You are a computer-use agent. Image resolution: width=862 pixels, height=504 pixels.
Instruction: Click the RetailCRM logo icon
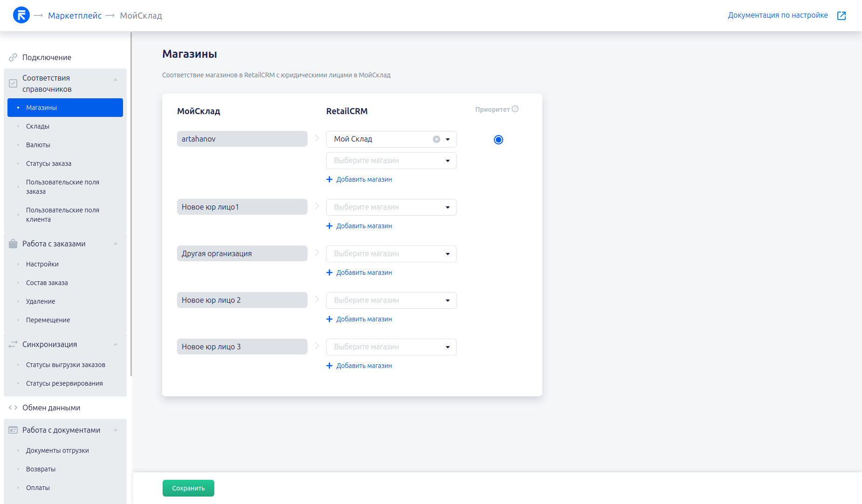[21, 15]
